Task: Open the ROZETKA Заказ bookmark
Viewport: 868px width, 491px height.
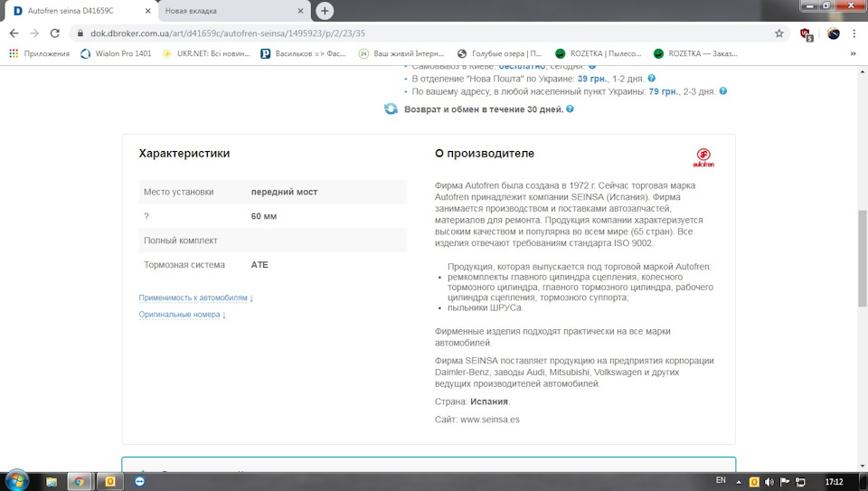Action: point(696,53)
